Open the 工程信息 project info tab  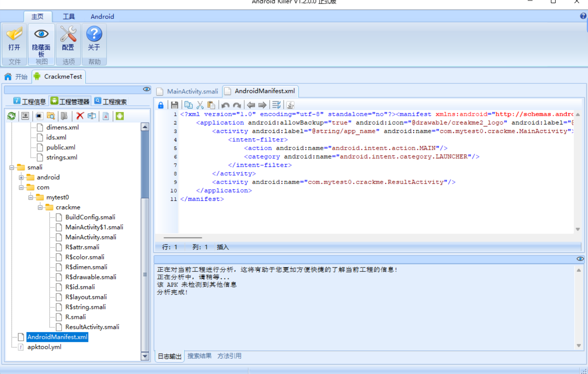click(30, 101)
